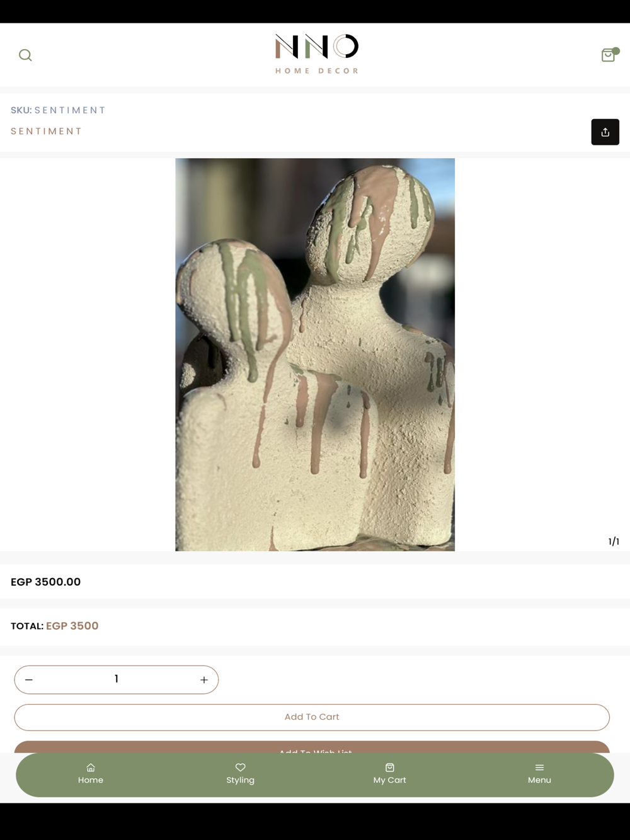
Task: Open My Cart in the bottom navigation
Action: (x=389, y=774)
